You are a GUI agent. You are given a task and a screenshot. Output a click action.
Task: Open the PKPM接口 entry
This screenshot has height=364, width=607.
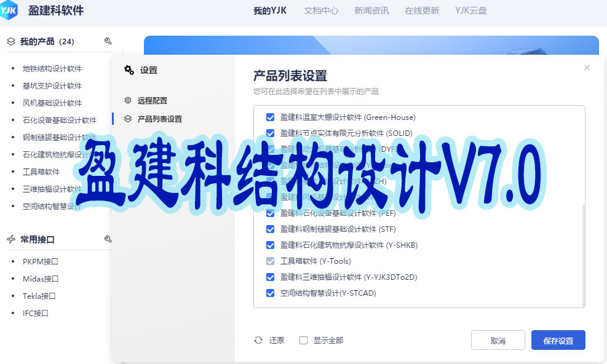pyautogui.click(x=40, y=261)
